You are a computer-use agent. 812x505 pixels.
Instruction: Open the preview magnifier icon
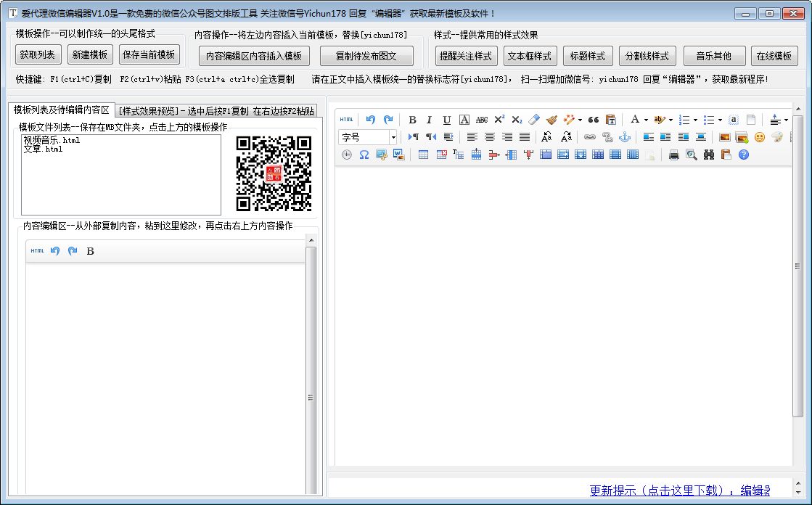click(692, 155)
